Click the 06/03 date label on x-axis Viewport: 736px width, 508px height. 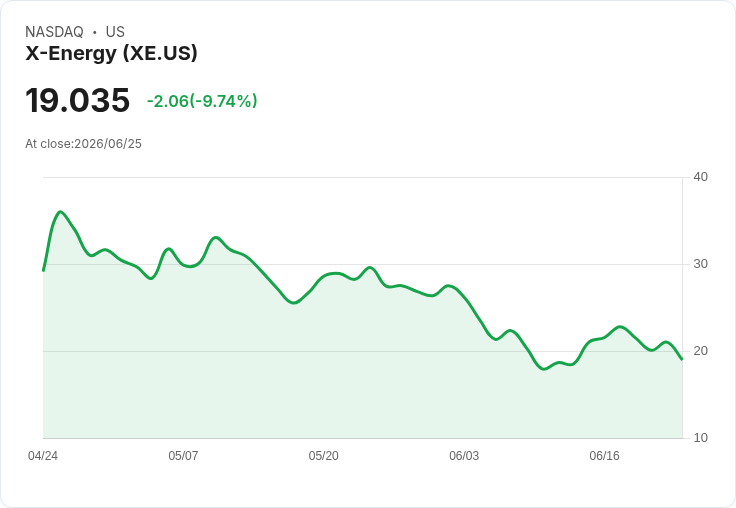[464, 456]
